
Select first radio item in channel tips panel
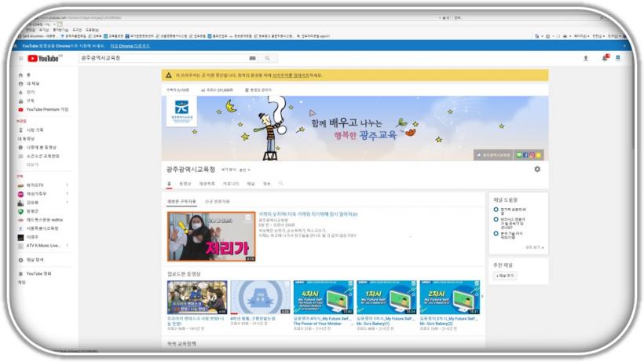[x=496, y=210]
